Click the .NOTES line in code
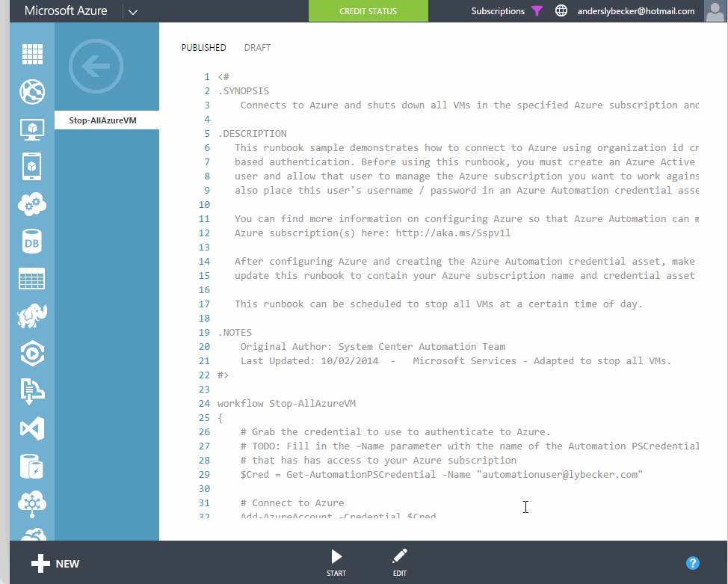The width and height of the screenshot is (728, 584). coord(235,333)
